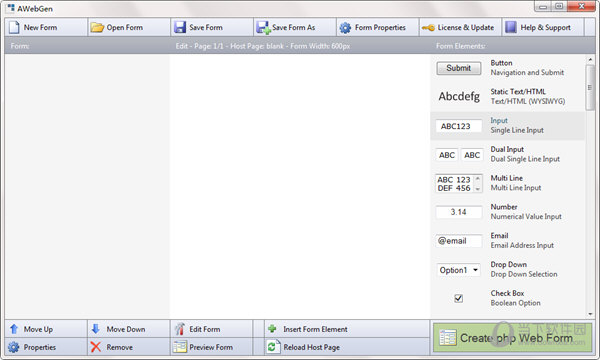This screenshot has height=360, width=600.
Task: Click the Open Form folder icon
Action: point(97,28)
